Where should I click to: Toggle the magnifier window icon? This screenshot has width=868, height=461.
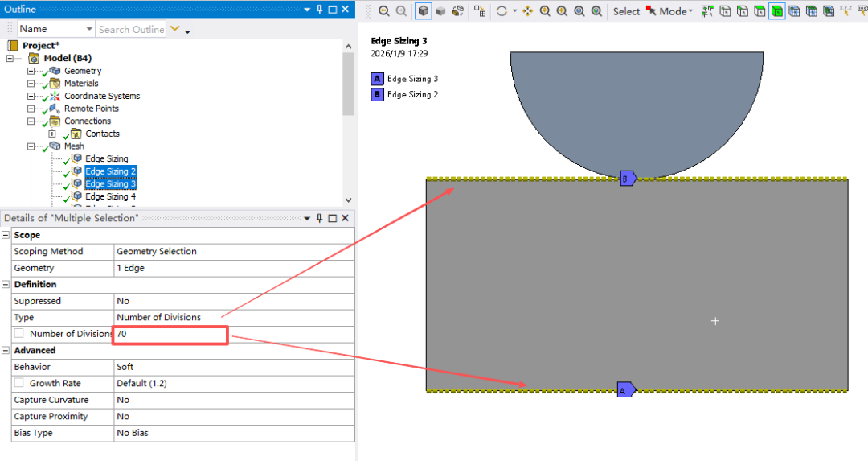pyautogui.click(x=596, y=11)
